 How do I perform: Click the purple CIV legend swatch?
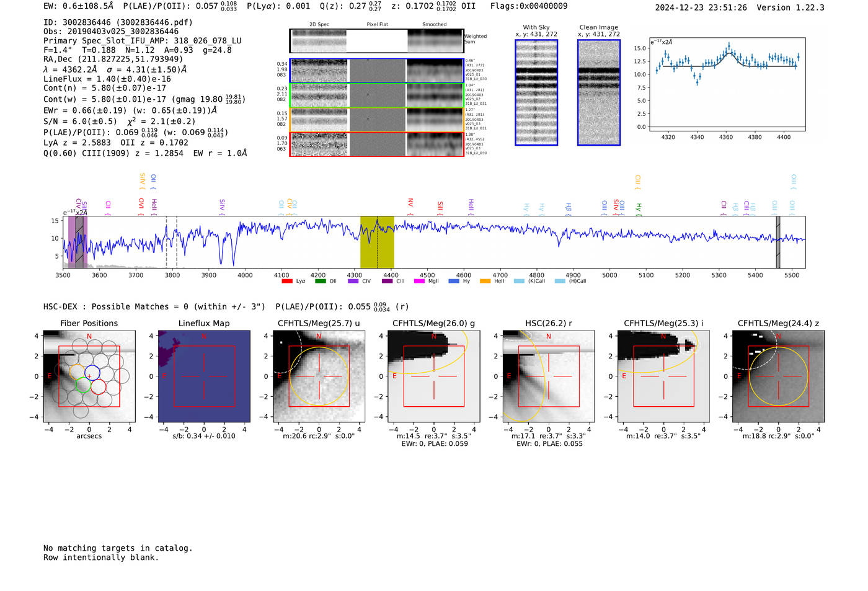click(353, 281)
